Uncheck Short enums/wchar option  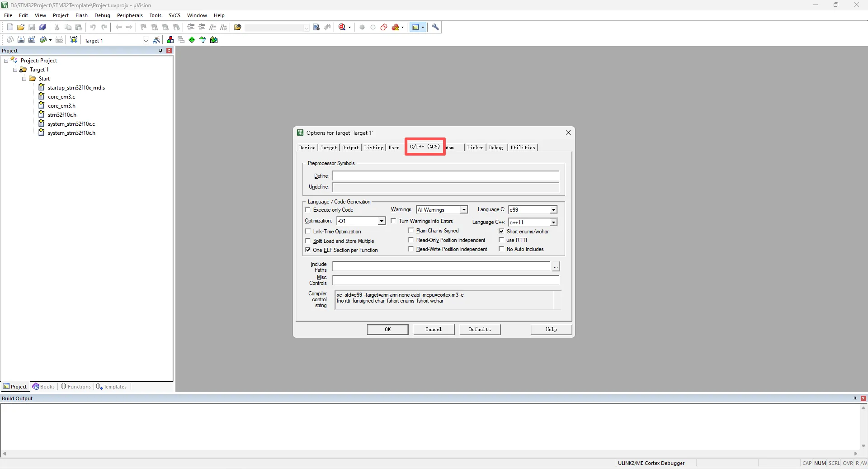point(501,231)
